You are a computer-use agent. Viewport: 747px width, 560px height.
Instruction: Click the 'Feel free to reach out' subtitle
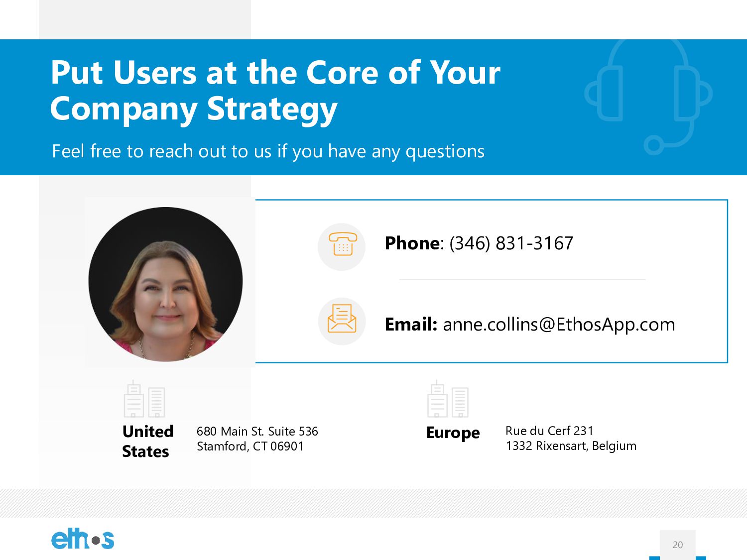[x=268, y=151]
